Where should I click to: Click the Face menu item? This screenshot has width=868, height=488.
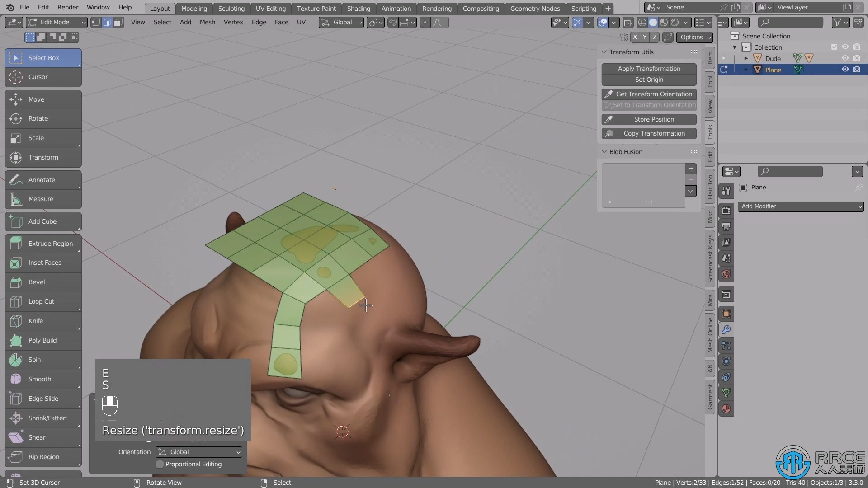[x=281, y=23]
